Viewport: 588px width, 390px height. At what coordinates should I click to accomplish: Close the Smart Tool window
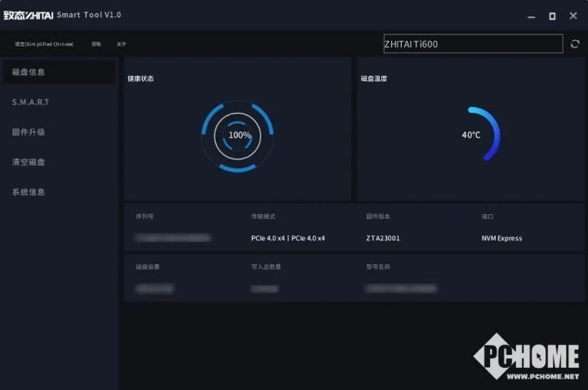pyautogui.click(x=573, y=16)
